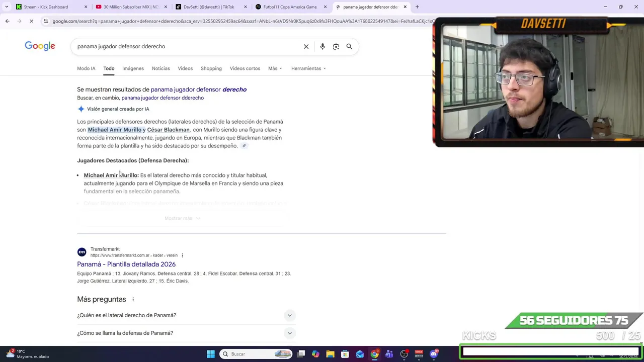Open OBS Studio from taskbar

pos(404,354)
